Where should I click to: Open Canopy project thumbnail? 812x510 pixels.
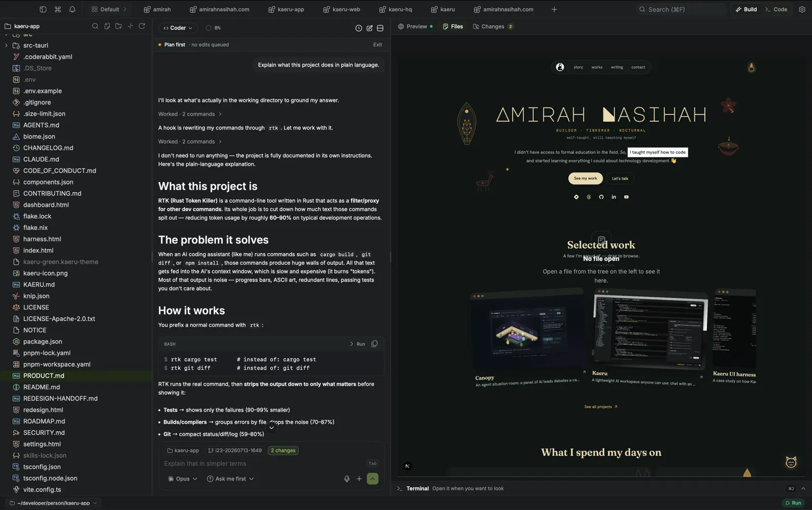click(x=527, y=330)
